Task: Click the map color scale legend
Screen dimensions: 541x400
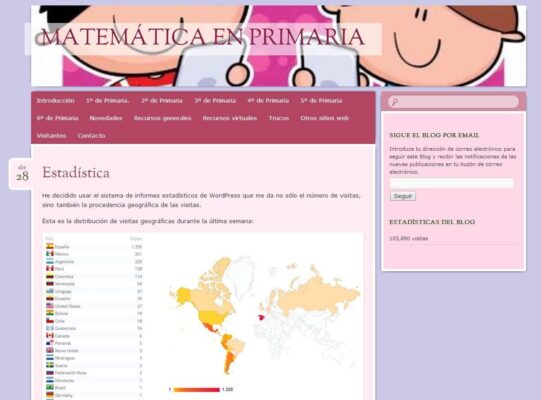Action: click(x=196, y=390)
